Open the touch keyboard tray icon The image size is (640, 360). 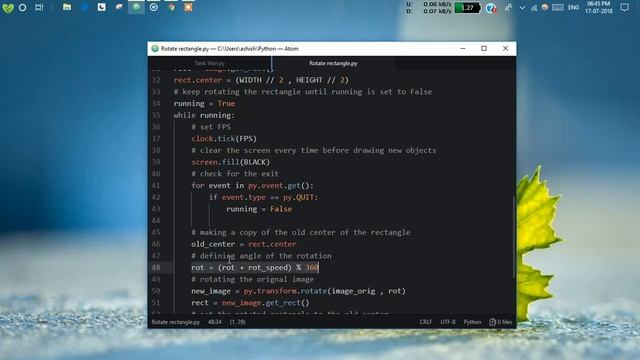click(558, 8)
